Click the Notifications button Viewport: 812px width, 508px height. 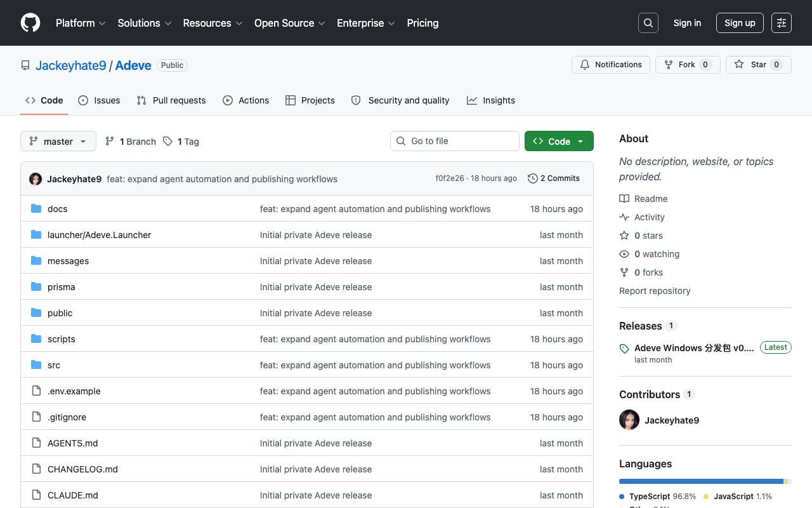point(611,65)
